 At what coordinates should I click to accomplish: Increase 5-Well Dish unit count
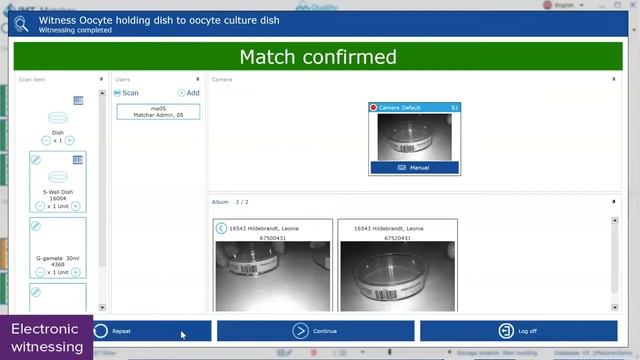(76, 206)
